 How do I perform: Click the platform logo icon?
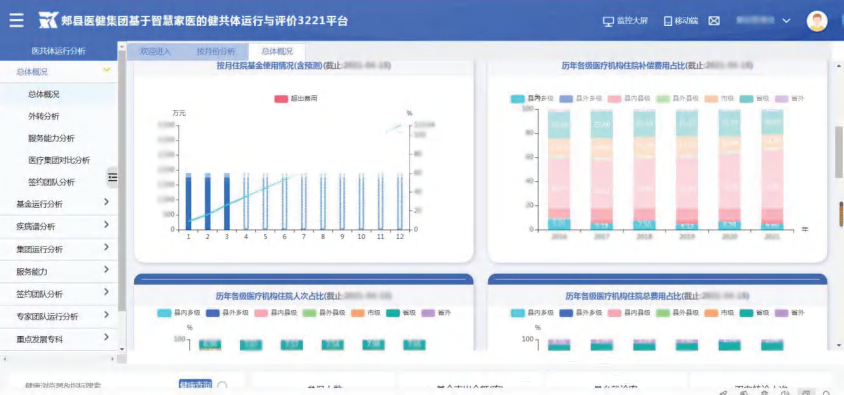[48, 20]
